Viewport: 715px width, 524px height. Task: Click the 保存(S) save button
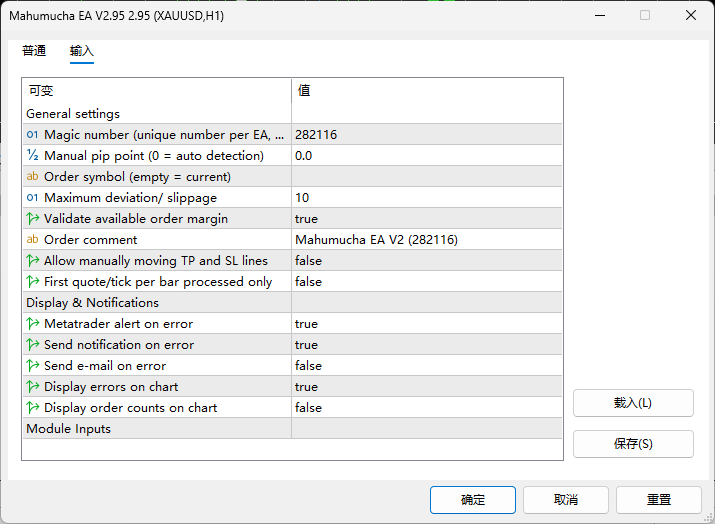pos(633,444)
